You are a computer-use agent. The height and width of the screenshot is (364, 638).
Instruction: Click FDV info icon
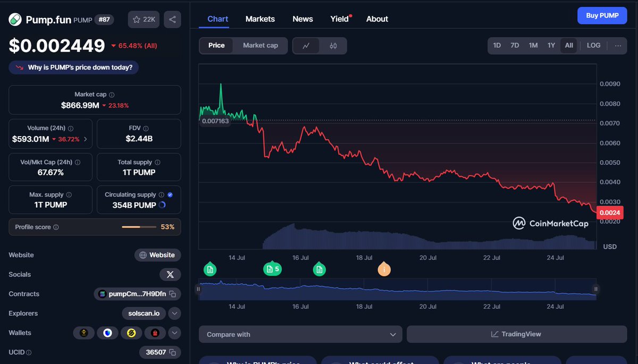(x=146, y=129)
